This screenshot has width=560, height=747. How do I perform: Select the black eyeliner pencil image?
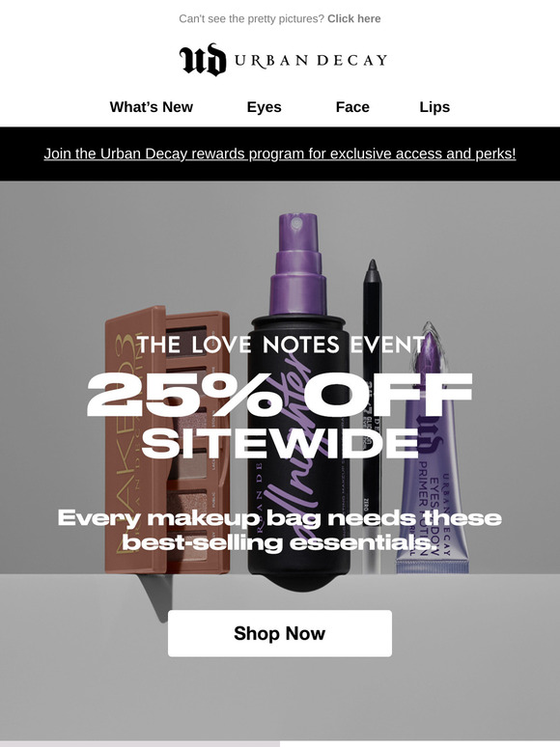[372, 415]
